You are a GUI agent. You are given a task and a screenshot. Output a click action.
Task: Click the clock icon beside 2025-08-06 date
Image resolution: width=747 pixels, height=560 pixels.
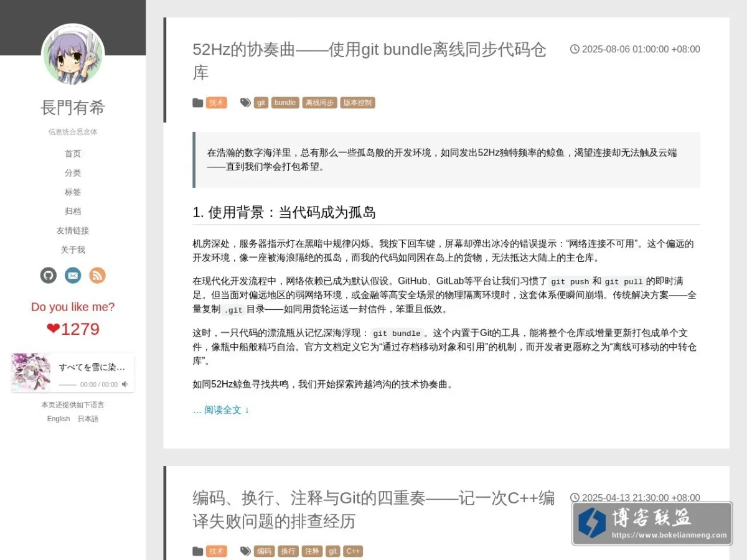575,49
